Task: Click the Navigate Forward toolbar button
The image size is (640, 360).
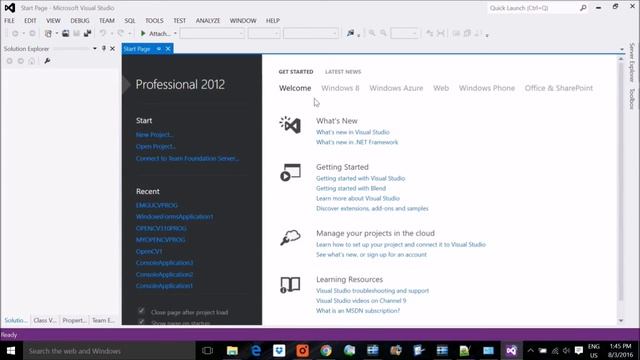Action: click(x=32, y=33)
